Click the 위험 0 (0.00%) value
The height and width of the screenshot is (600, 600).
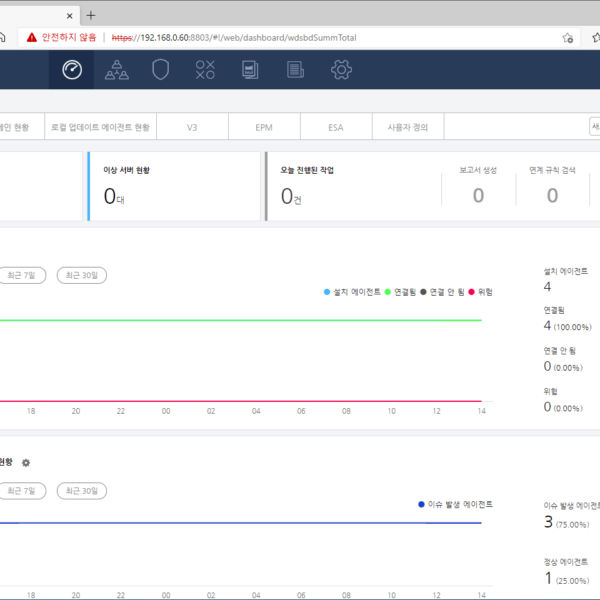pos(563,407)
